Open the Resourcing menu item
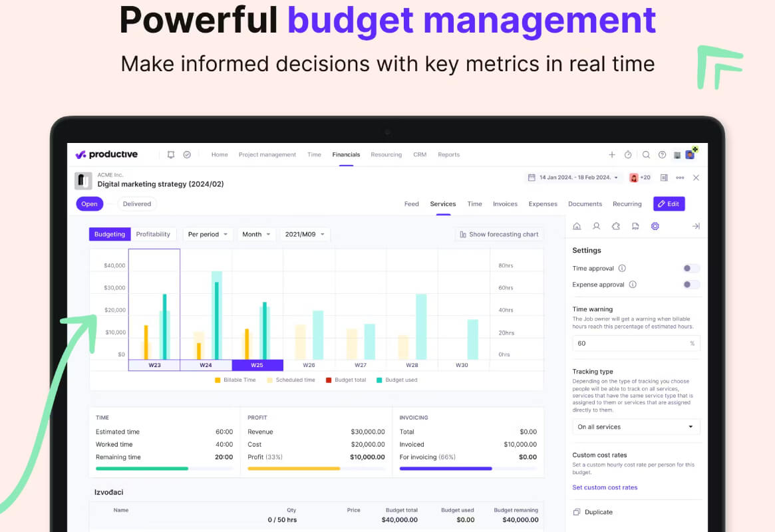The width and height of the screenshot is (775, 532). pos(386,154)
